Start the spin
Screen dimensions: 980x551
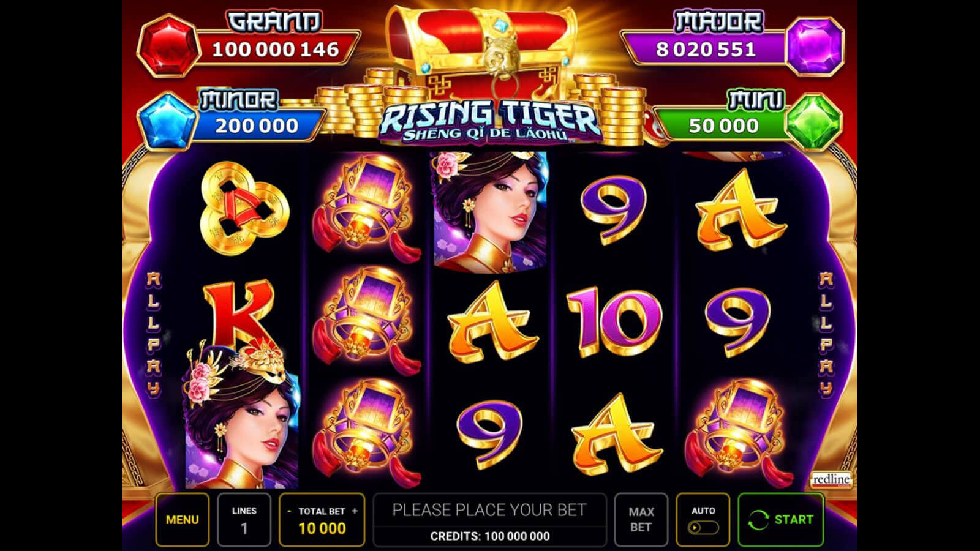(780, 520)
